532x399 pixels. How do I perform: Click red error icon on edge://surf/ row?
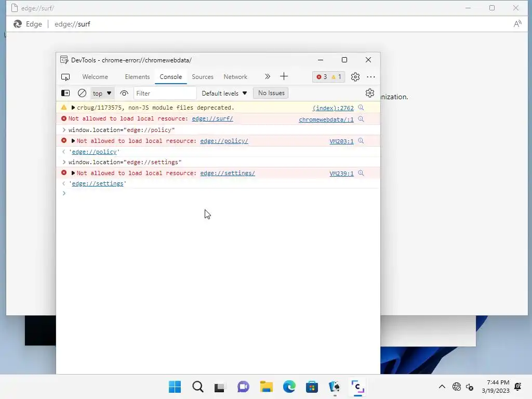pos(64,118)
